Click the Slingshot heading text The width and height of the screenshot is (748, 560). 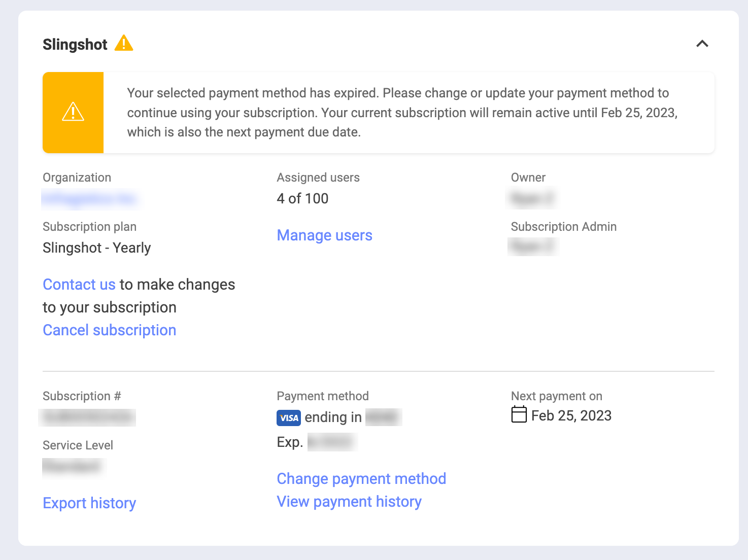[75, 45]
